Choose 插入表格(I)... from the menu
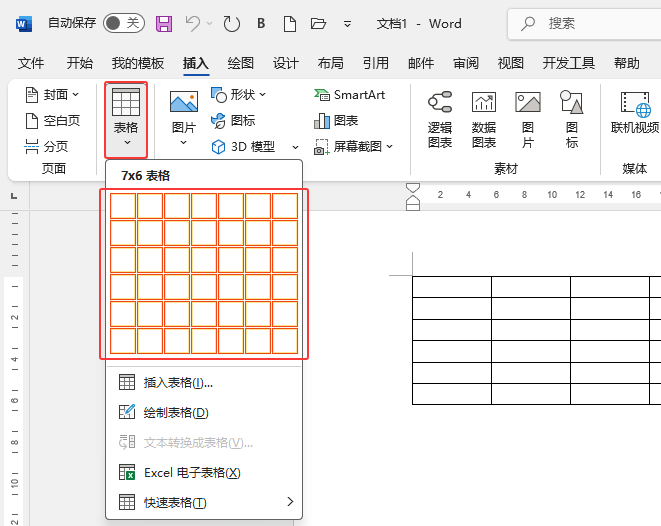The width and height of the screenshot is (661, 526). 204,383
